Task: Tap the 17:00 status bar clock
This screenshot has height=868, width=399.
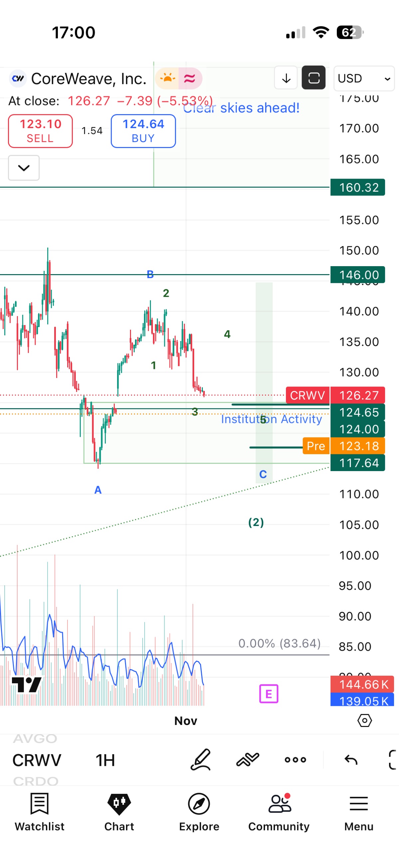Action: click(74, 33)
